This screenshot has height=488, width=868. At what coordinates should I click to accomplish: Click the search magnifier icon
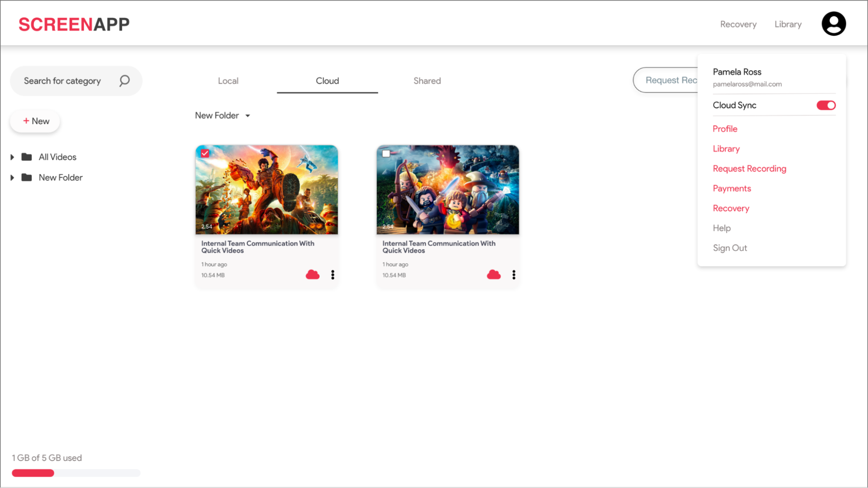pos(125,81)
